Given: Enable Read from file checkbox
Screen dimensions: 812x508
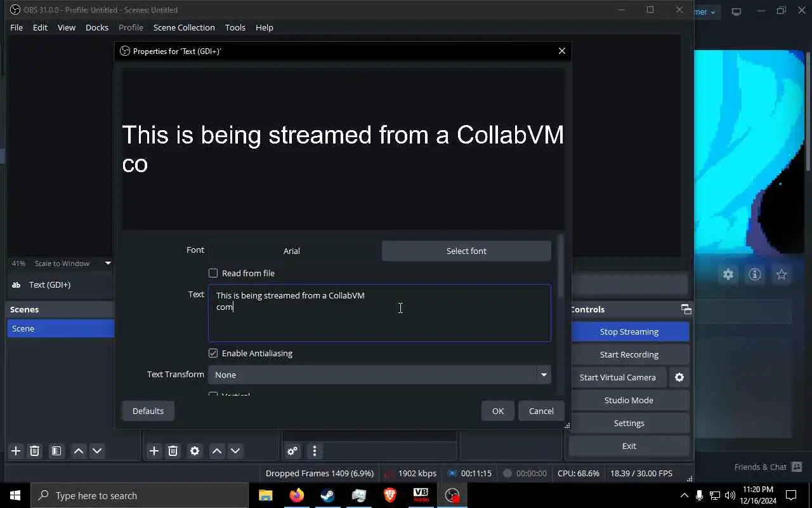Looking at the screenshot, I should (213, 273).
